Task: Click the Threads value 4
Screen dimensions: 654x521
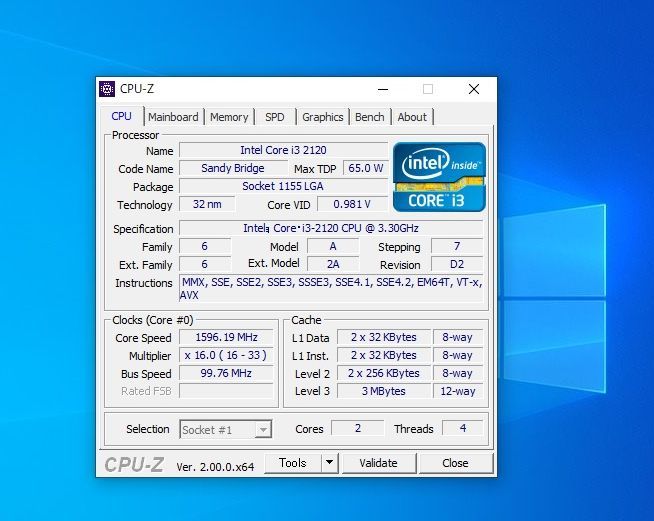Action: [x=462, y=428]
